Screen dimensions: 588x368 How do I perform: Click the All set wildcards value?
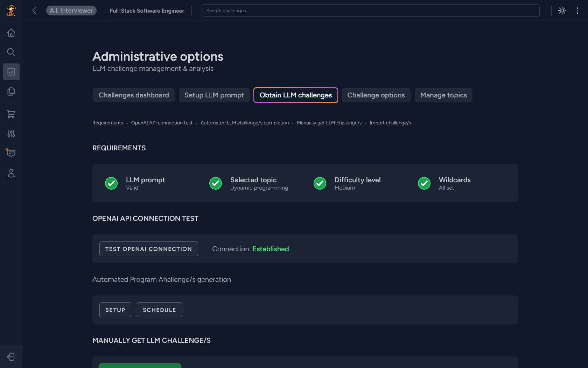tap(447, 188)
